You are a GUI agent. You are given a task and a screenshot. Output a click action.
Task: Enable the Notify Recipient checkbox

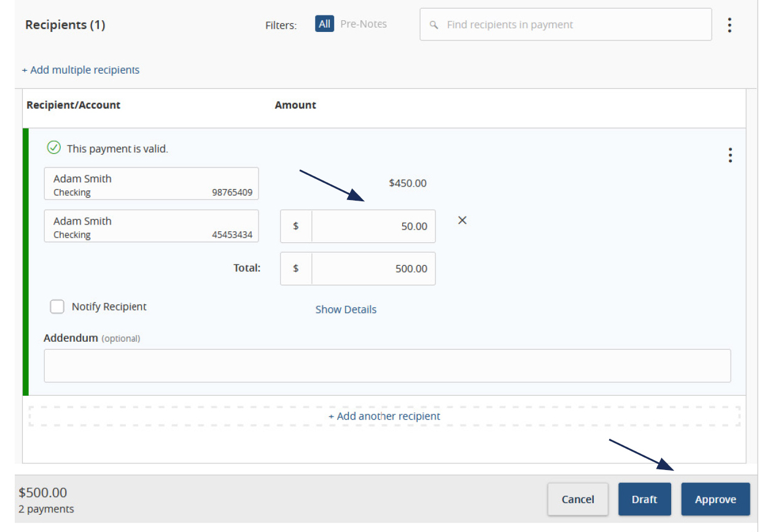[57, 306]
